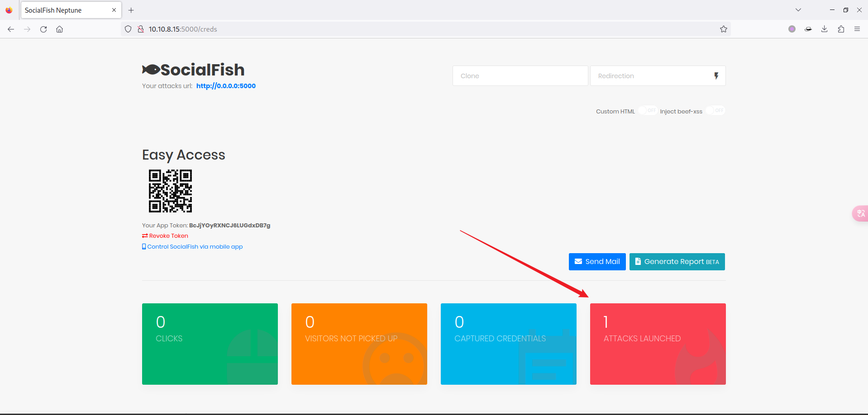The image size is (868, 415).
Task: Open the attacks url http://0.0.0.0:5000 link
Action: tap(226, 86)
